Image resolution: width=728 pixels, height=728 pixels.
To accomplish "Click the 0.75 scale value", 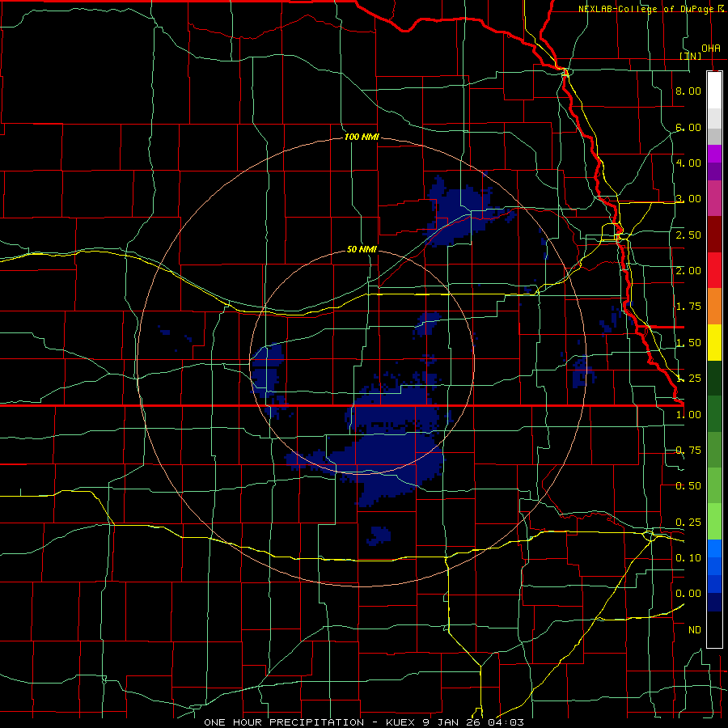I will click(688, 451).
